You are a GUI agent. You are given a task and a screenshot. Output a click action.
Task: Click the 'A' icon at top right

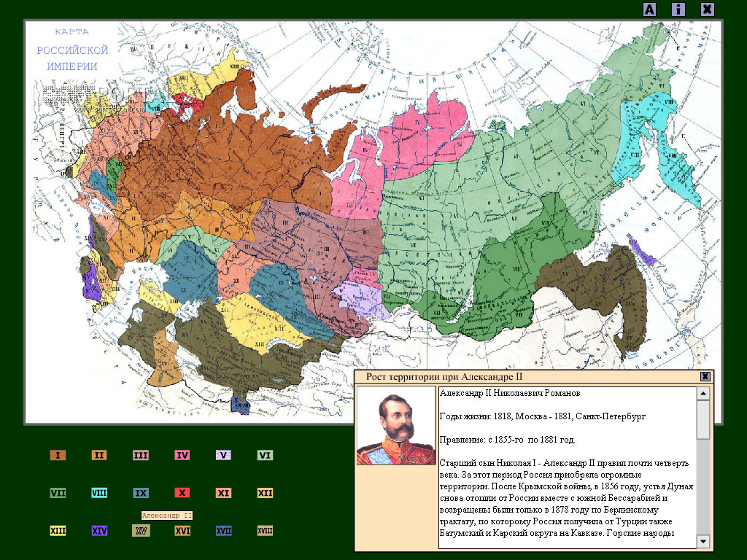[x=649, y=9]
